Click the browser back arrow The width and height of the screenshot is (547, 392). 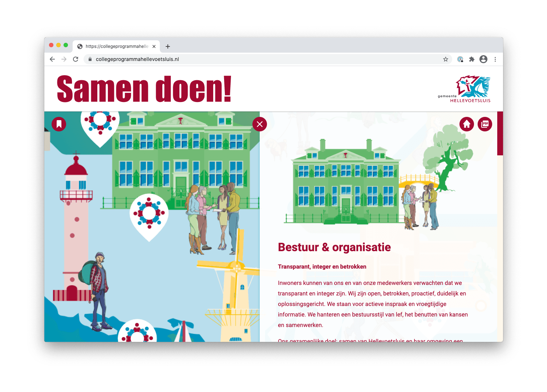(x=52, y=59)
